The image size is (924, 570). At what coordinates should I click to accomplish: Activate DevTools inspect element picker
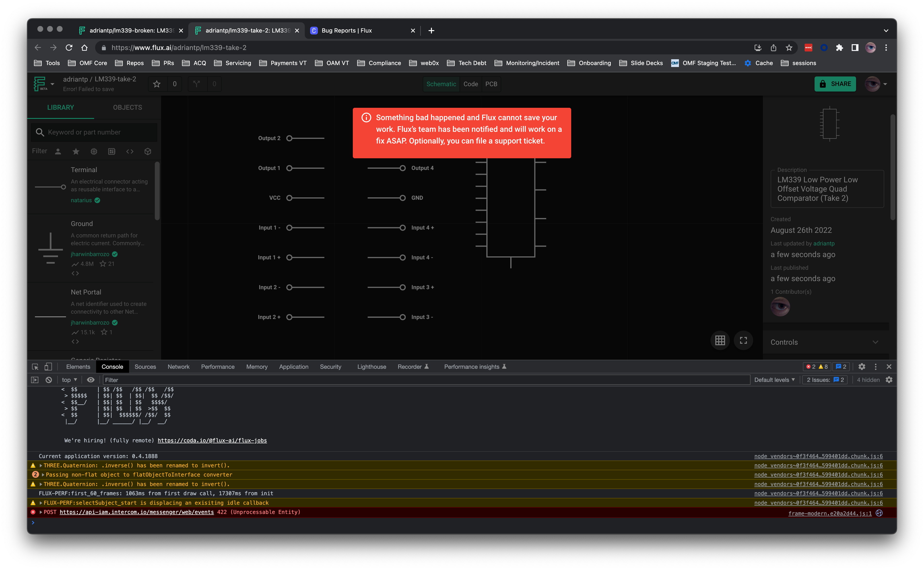tap(35, 367)
